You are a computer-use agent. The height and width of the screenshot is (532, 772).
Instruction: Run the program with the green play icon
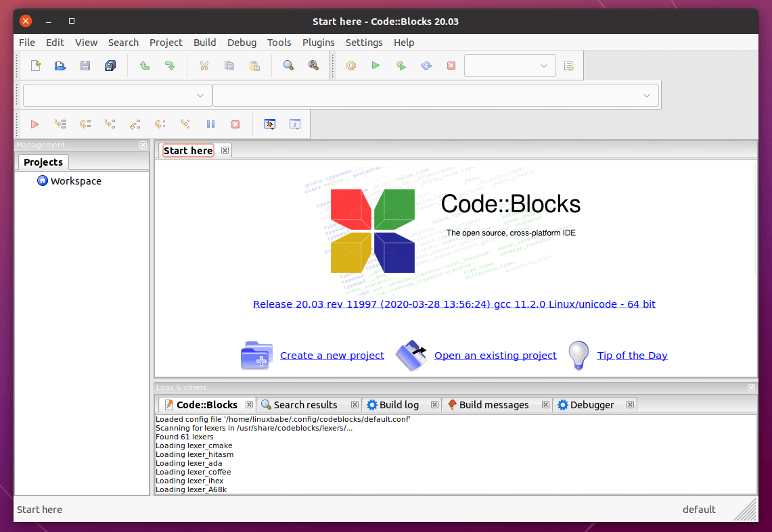(x=376, y=65)
